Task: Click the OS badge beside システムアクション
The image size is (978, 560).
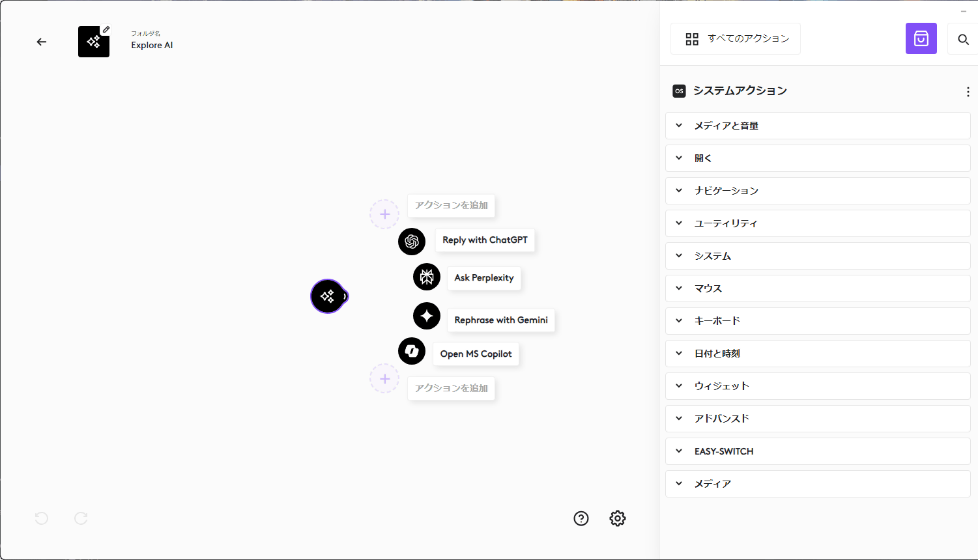Action: (679, 91)
